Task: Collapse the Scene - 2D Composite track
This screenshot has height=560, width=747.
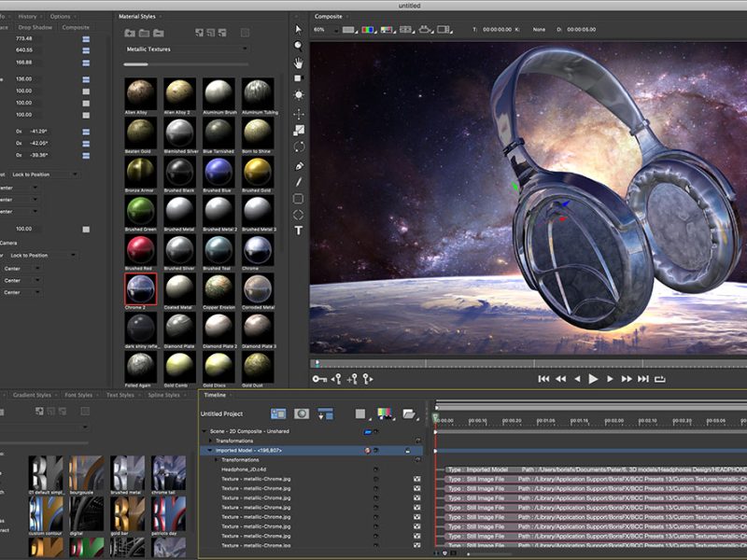Action: 204,431
